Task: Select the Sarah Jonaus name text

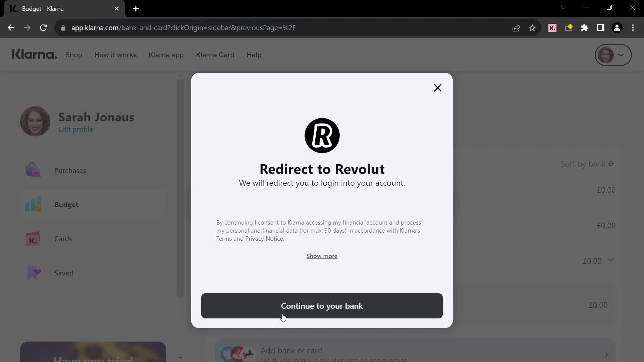Action: point(96,117)
